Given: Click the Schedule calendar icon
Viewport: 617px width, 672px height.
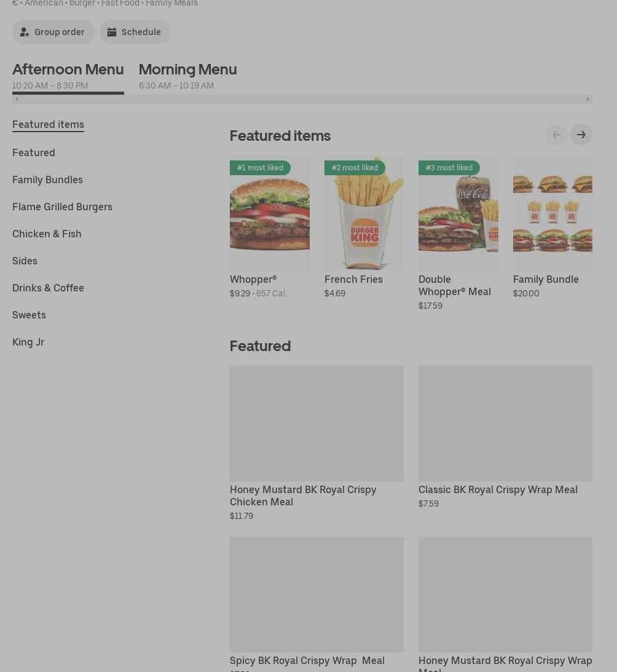Looking at the screenshot, I should point(112,32).
